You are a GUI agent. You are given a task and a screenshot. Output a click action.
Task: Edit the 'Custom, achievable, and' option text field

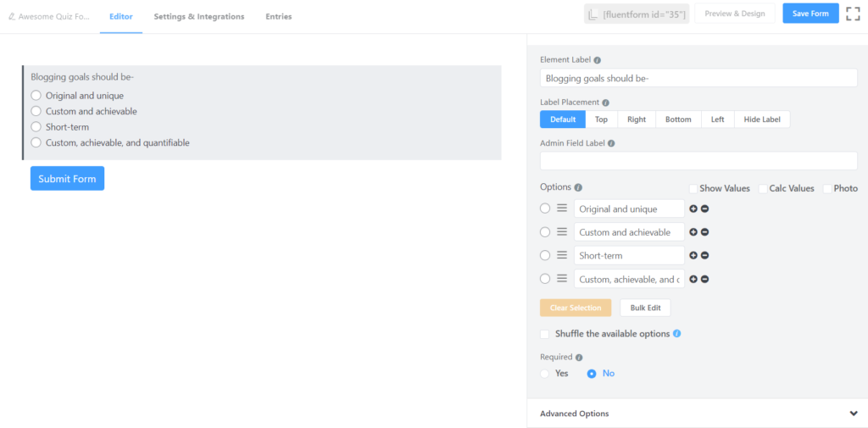629,279
